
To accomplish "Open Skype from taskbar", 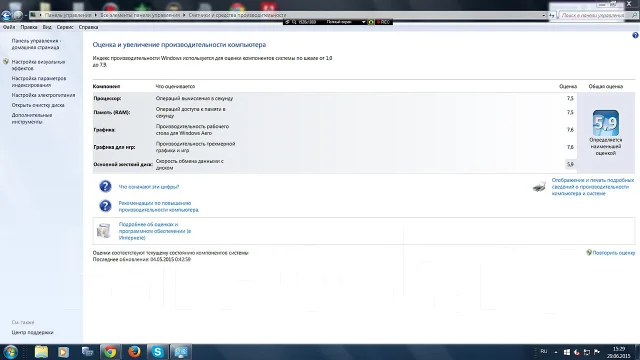I will coord(158,352).
